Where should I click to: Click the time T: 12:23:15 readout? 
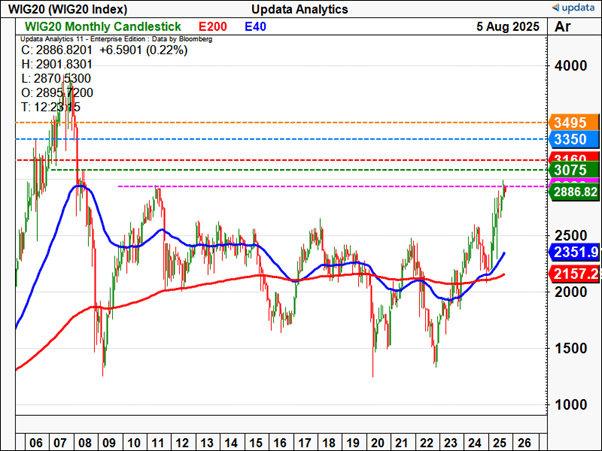point(51,107)
